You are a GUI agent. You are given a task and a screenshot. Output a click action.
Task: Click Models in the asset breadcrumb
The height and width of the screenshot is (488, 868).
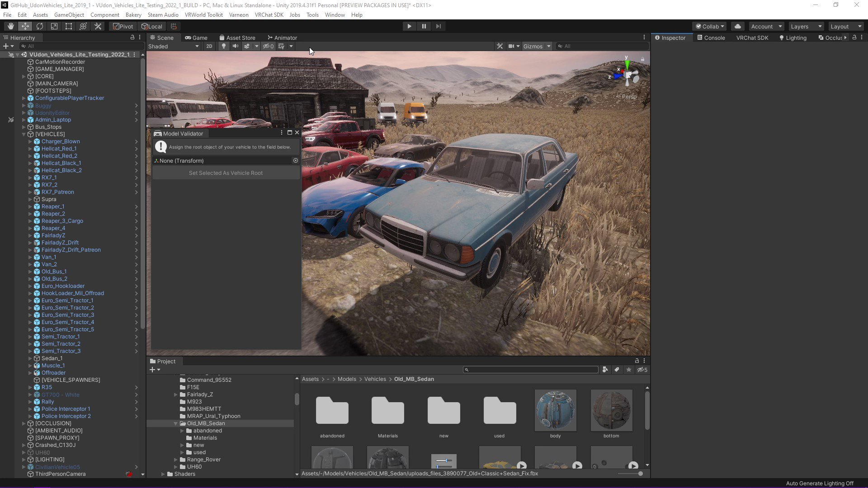(x=347, y=379)
